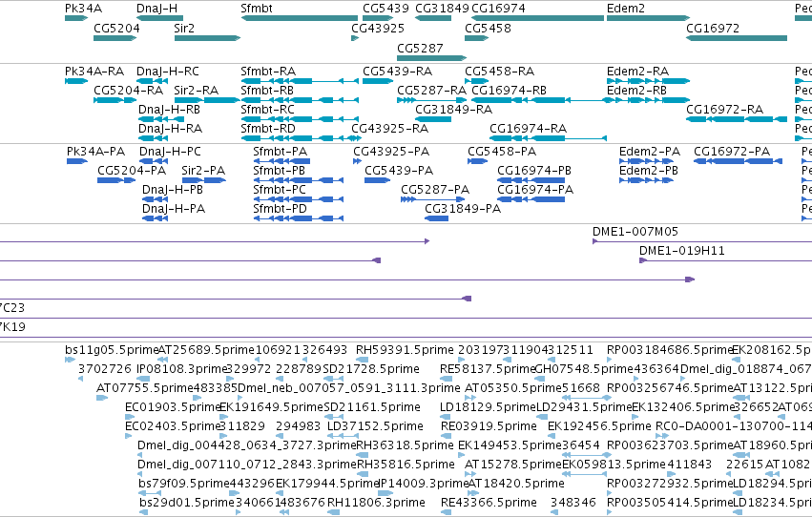Select the Sfmbt-PA protein glyph
812x517 pixels.
(281, 161)
